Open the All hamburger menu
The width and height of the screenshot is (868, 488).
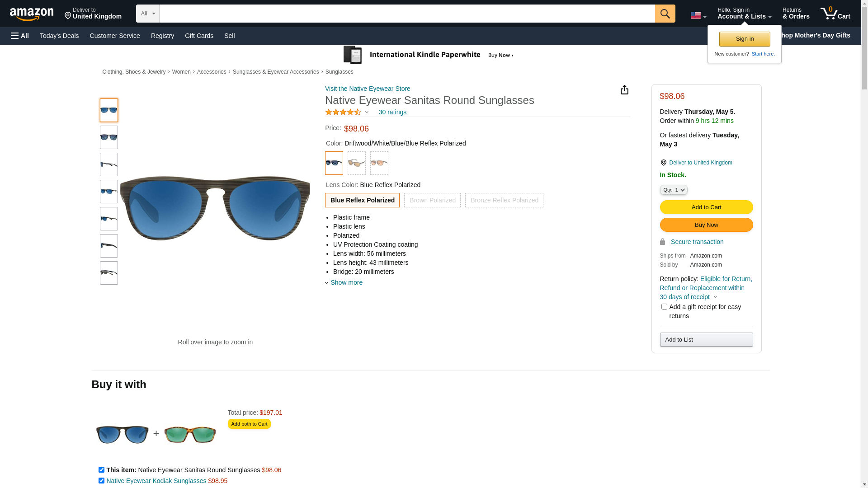[x=20, y=36]
